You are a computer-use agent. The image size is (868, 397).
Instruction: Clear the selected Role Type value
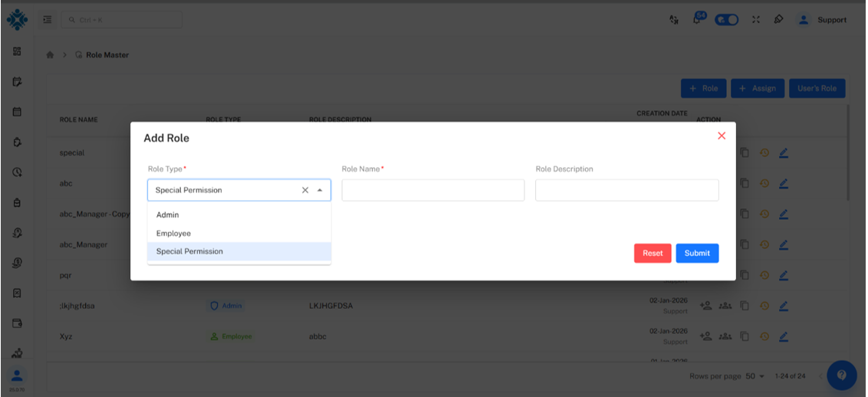tap(305, 190)
